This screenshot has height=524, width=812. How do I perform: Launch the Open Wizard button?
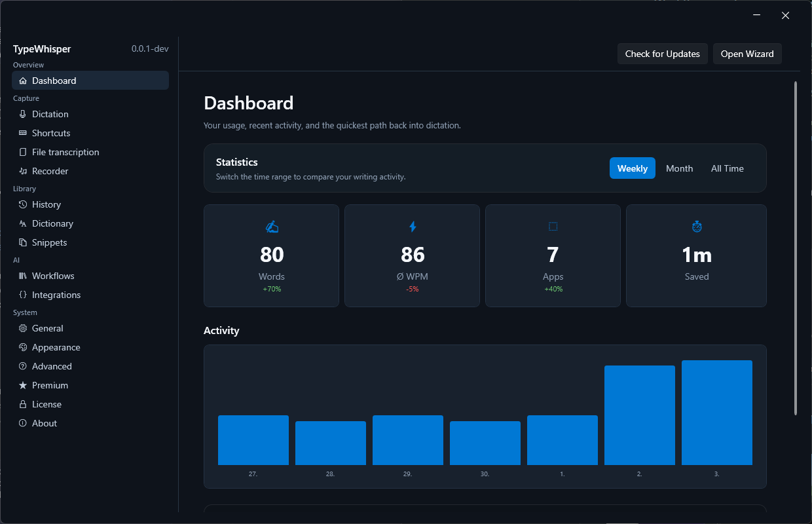747,54
